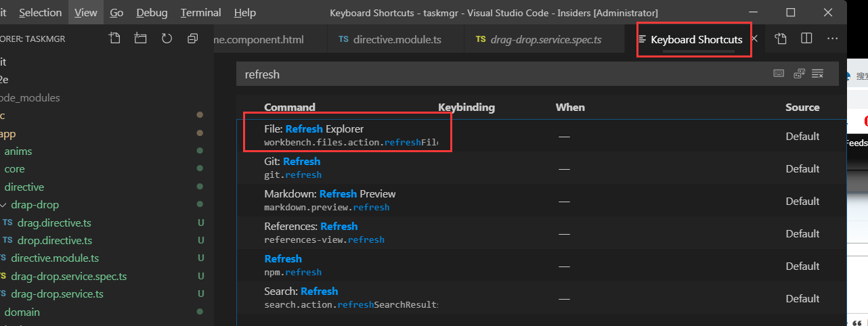868x326 pixels.
Task: Split the editor to the right
Action: point(806,39)
